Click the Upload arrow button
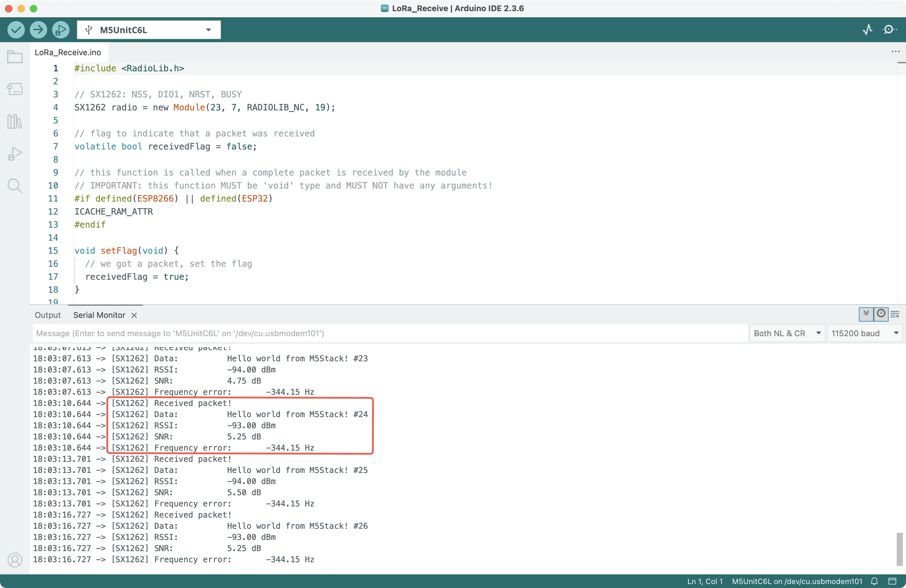Image resolution: width=906 pixels, height=588 pixels. coord(38,30)
